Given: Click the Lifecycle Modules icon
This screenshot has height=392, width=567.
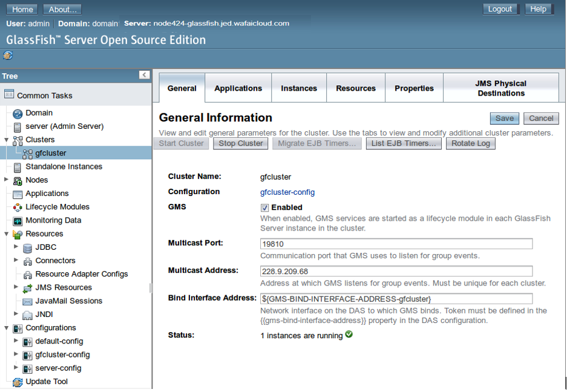Looking at the screenshot, I should [x=18, y=207].
